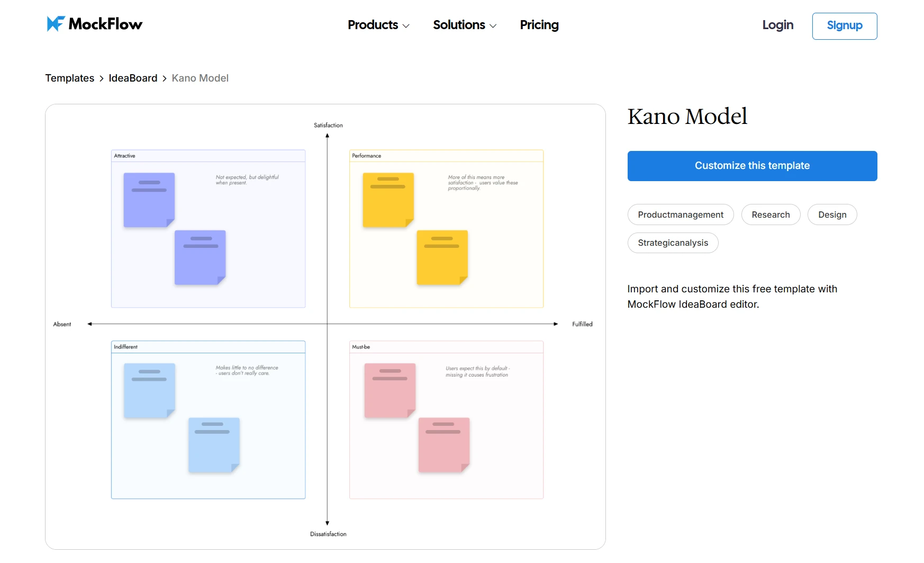Click the MockFlow logo
Viewport: 924px width, 563px height.
click(94, 24)
